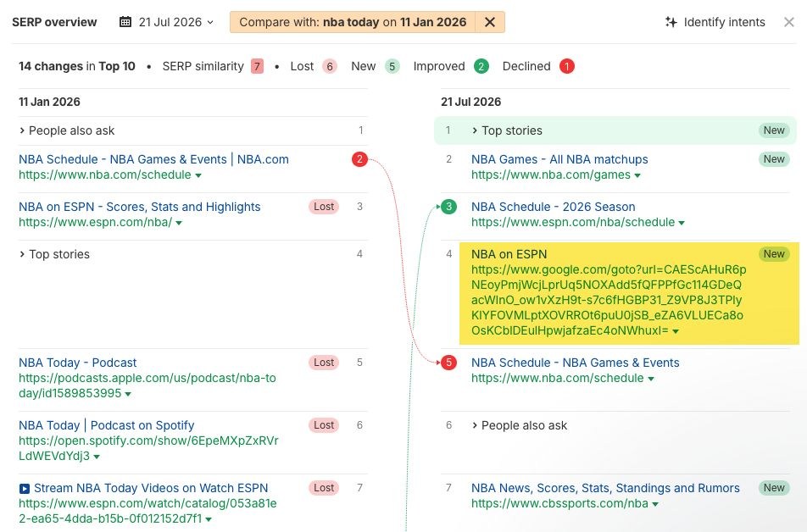Click Lost tag on NBA Today - Podcast row
Viewport: 807px width, 532px height.
click(x=324, y=363)
